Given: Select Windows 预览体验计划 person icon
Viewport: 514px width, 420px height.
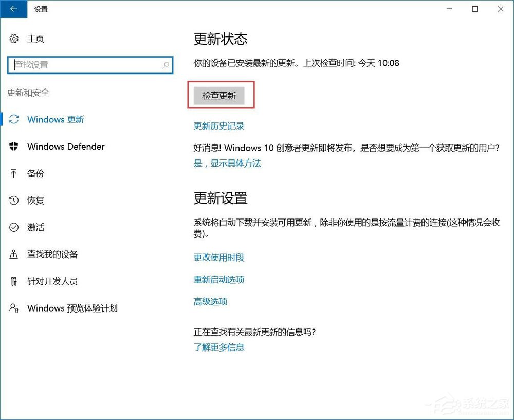Looking at the screenshot, I should pos(13,308).
